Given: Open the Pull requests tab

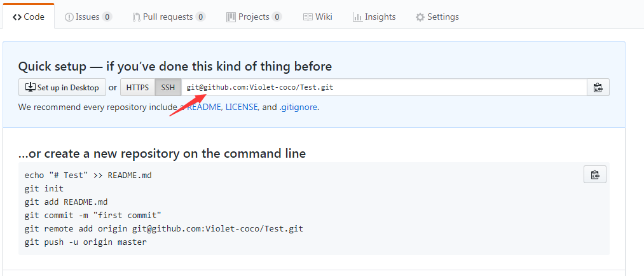Looking at the screenshot, I should 169,17.
